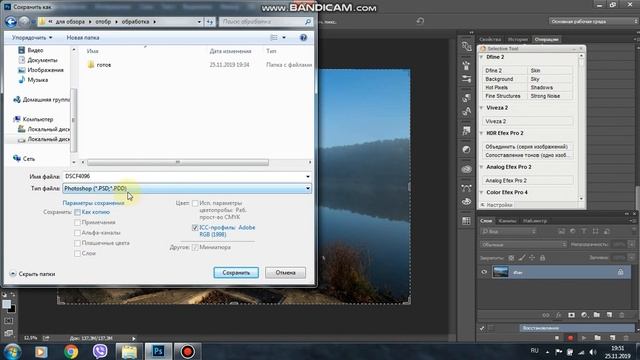Filter layers by adjustment layers icon
This screenshot has width=640, height=360.
point(573,231)
